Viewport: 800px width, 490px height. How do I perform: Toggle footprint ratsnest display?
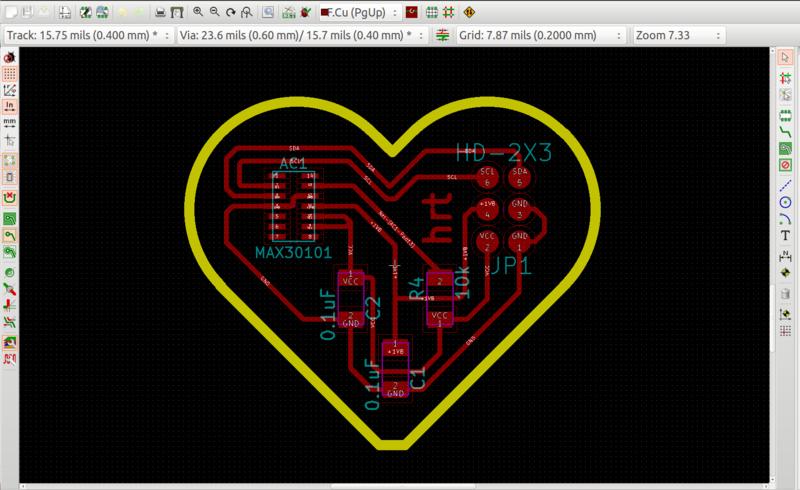coord(9,177)
